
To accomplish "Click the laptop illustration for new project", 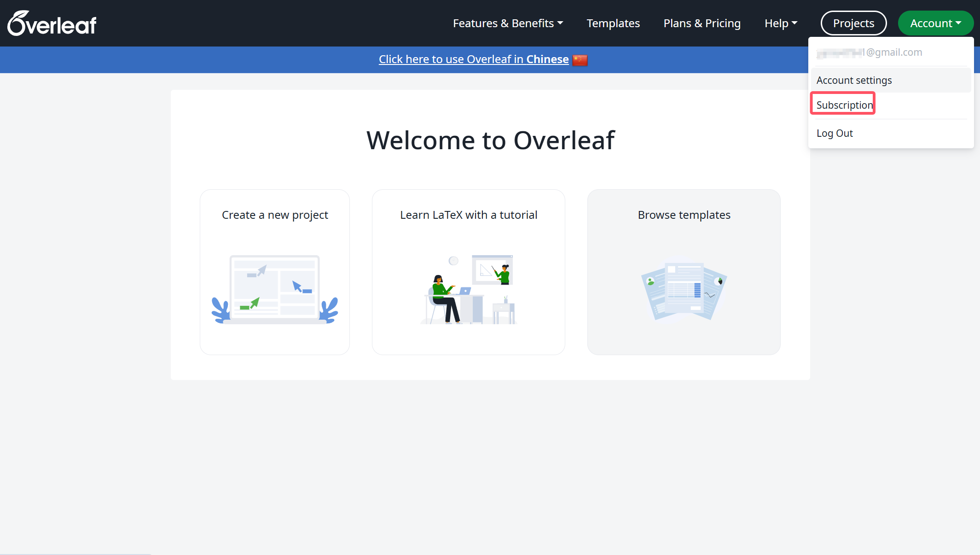I will [x=275, y=289].
